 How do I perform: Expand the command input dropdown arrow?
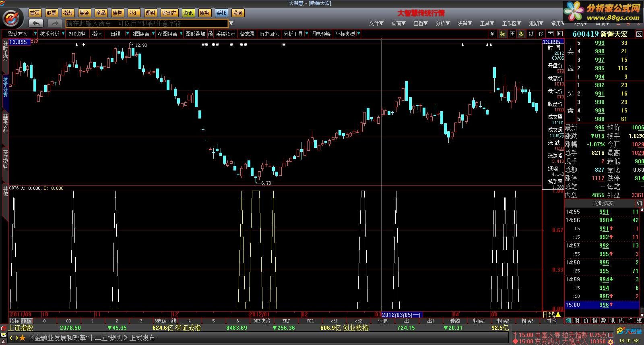point(231,24)
